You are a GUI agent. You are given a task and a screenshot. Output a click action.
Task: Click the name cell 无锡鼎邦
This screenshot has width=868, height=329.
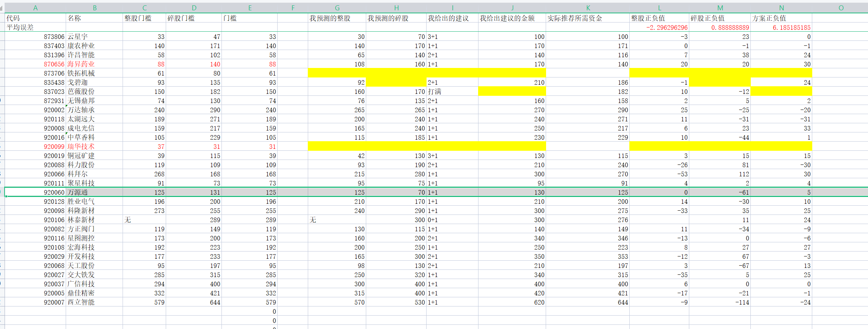94,101
